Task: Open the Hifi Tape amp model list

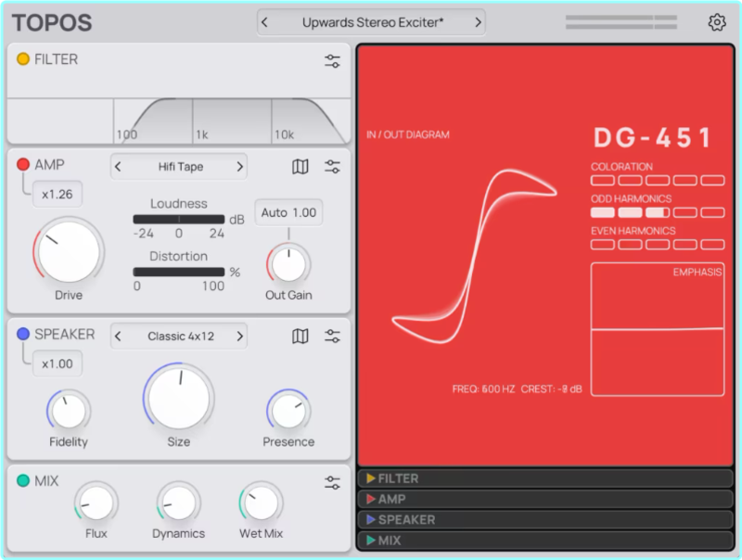Action: click(x=180, y=167)
